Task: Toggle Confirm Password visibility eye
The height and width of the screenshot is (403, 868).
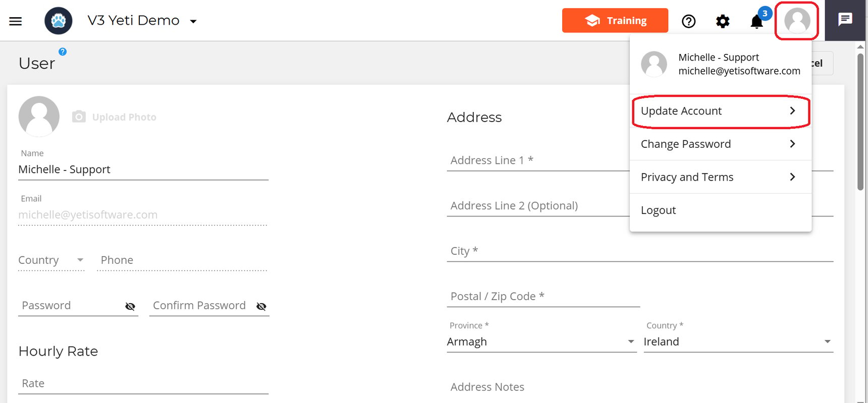Action: point(261,306)
